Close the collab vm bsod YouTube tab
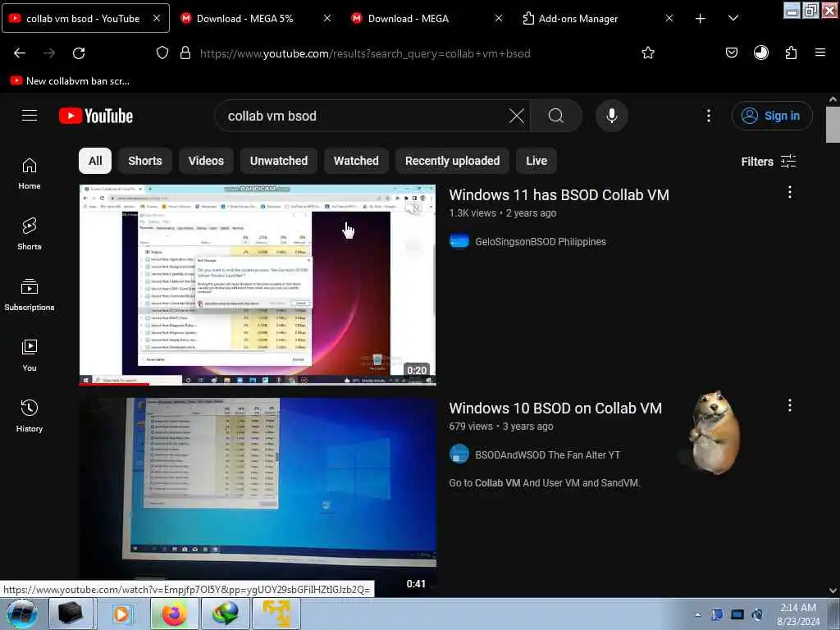The width and height of the screenshot is (840, 630). [x=157, y=18]
